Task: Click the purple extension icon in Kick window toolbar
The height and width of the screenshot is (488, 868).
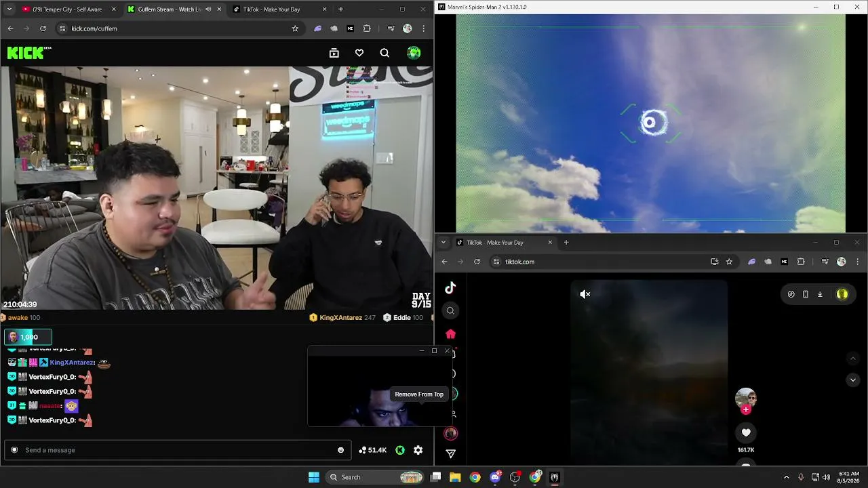Action: (x=317, y=28)
